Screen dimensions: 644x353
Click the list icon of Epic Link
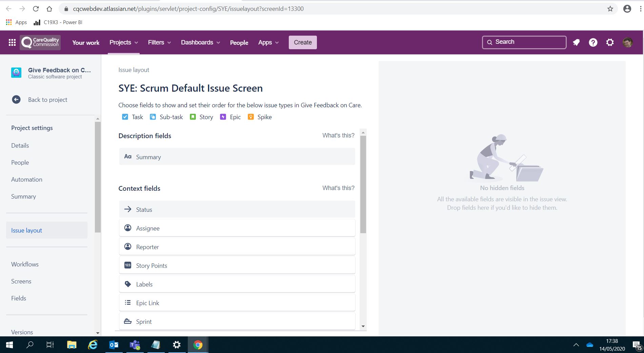pos(128,302)
